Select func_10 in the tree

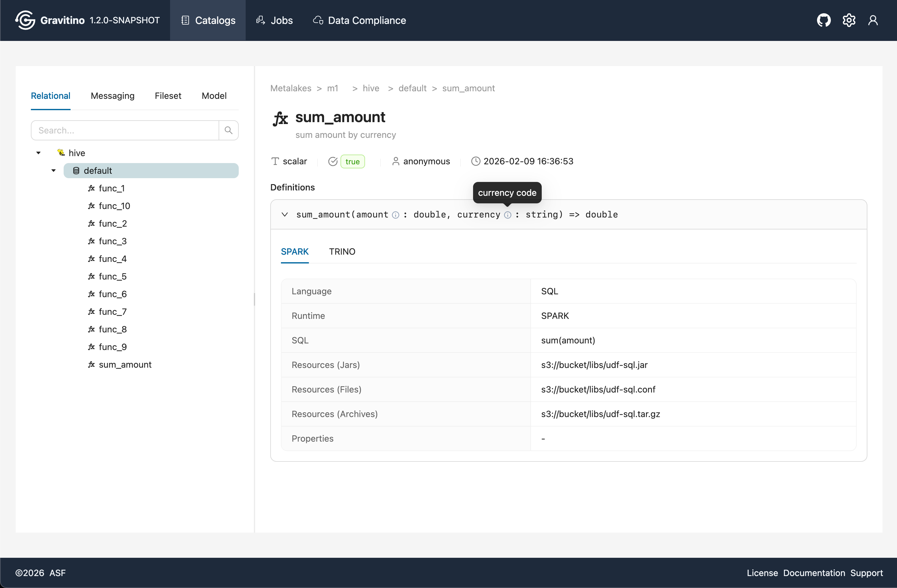pos(114,206)
